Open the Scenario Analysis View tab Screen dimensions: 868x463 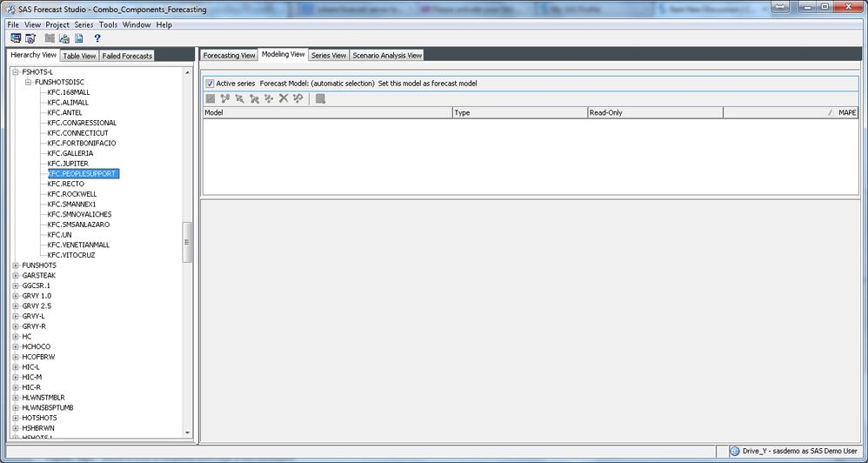tap(387, 56)
